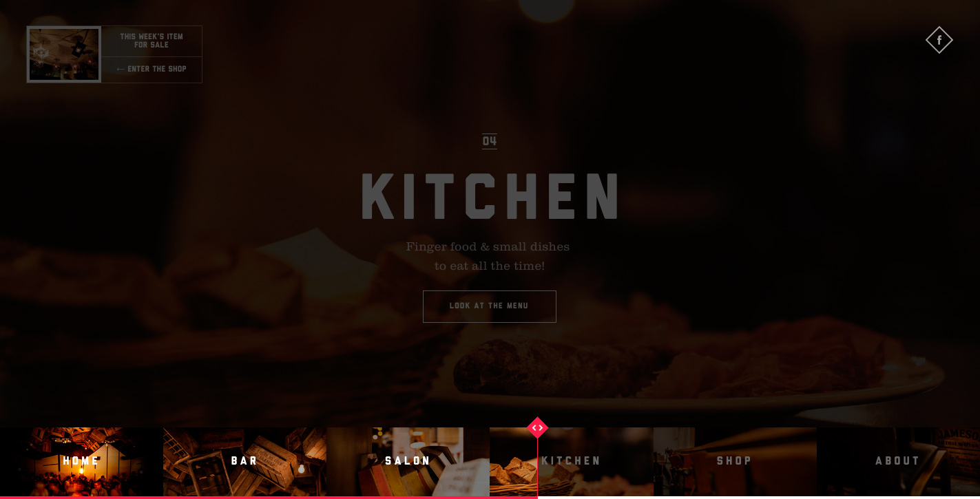
Task: Open the Shop section tile
Action: pyautogui.click(x=735, y=462)
